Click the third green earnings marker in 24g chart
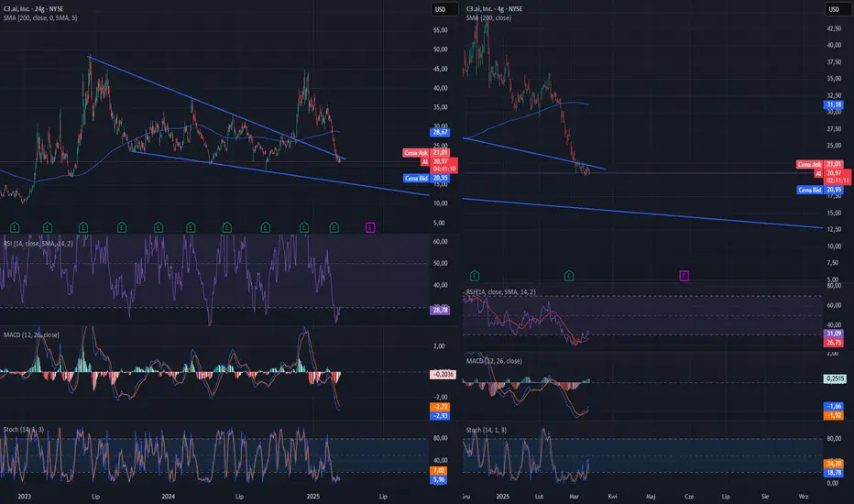This screenshot has height=504, width=854. pos(83,227)
